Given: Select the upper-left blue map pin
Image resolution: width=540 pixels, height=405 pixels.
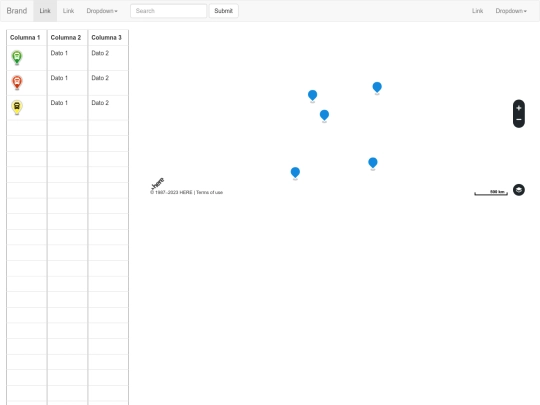Looking at the screenshot, I should [x=312, y=96].
